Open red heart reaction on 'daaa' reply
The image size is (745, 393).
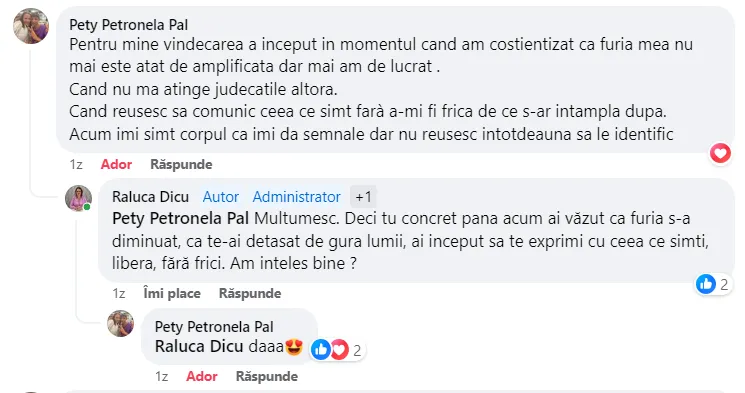[x=339, y=350]
